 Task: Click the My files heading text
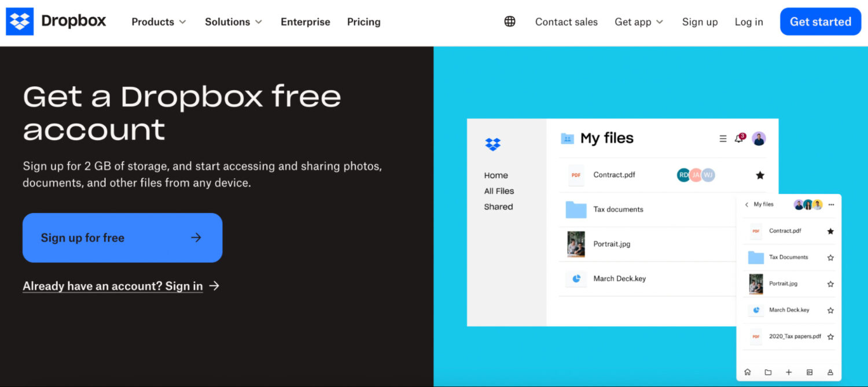(x=607, y=138)
